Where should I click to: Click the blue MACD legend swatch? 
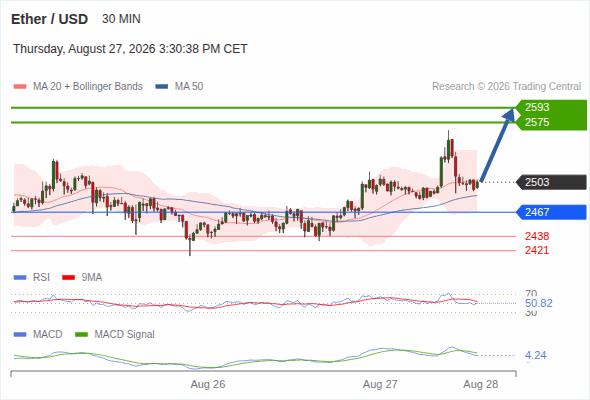click(x=20, y=334)
